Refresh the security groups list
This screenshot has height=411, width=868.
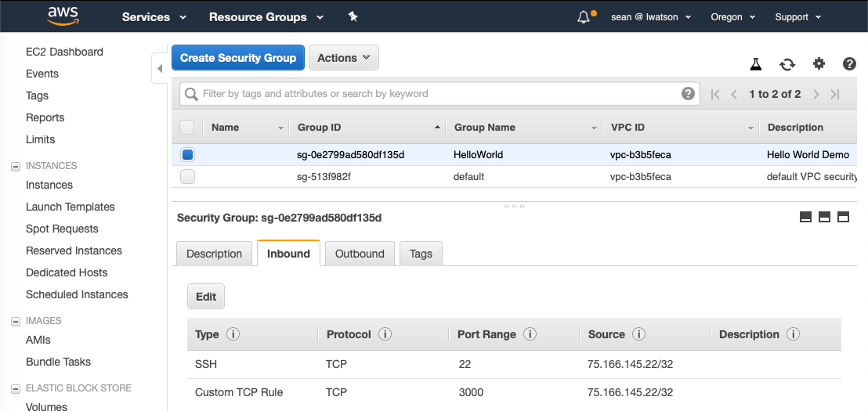pyautogui.click(x=787, y=64)
